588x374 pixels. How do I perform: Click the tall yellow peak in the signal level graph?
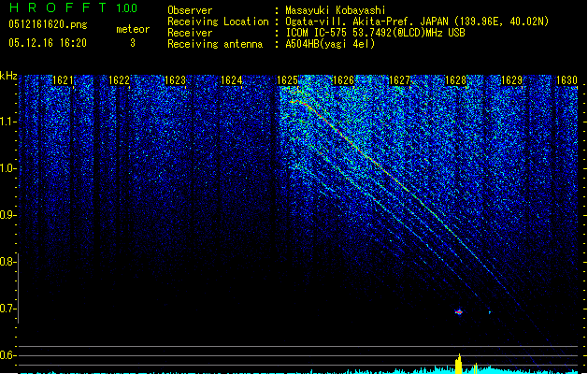tap(459, 364)
